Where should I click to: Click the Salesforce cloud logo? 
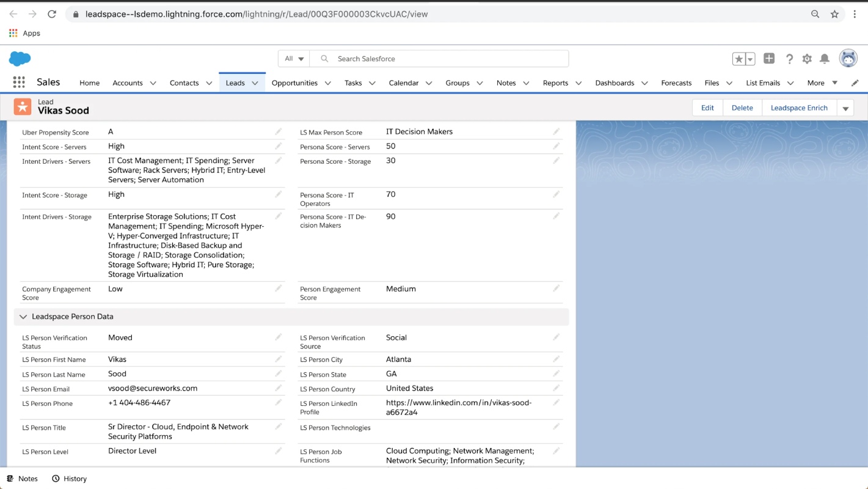point(20,59)
